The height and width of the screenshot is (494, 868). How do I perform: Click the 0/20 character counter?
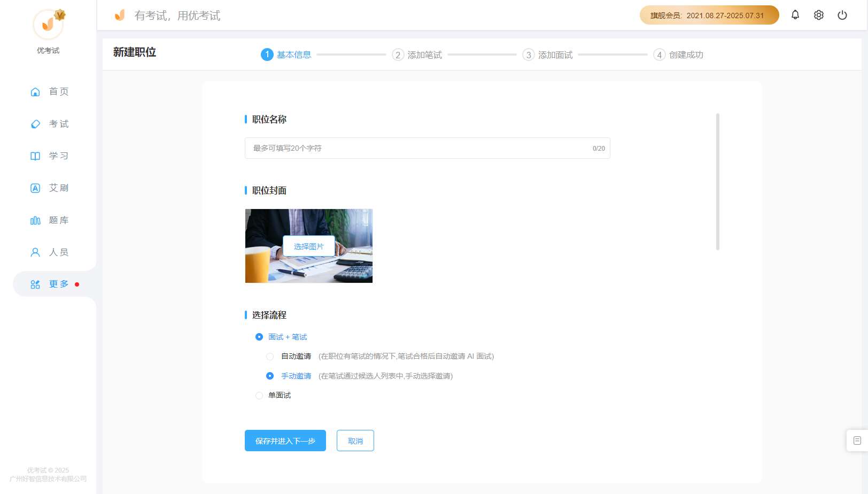coord(599,149)
